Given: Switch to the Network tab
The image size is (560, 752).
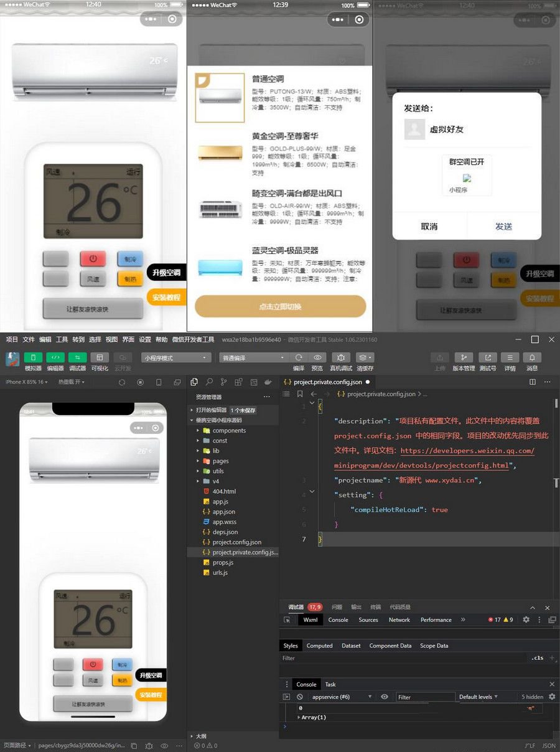Looking at the screenshot, I should pos(399,620).
